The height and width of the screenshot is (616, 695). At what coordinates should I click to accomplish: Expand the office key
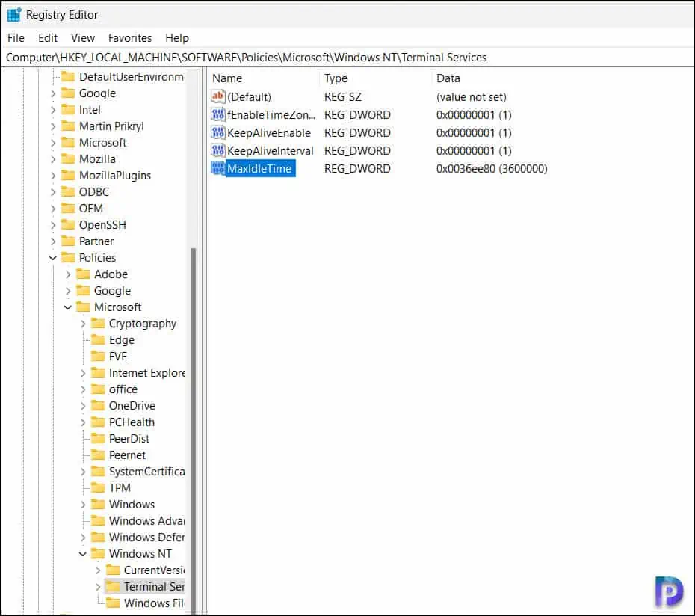click(83, 389)
